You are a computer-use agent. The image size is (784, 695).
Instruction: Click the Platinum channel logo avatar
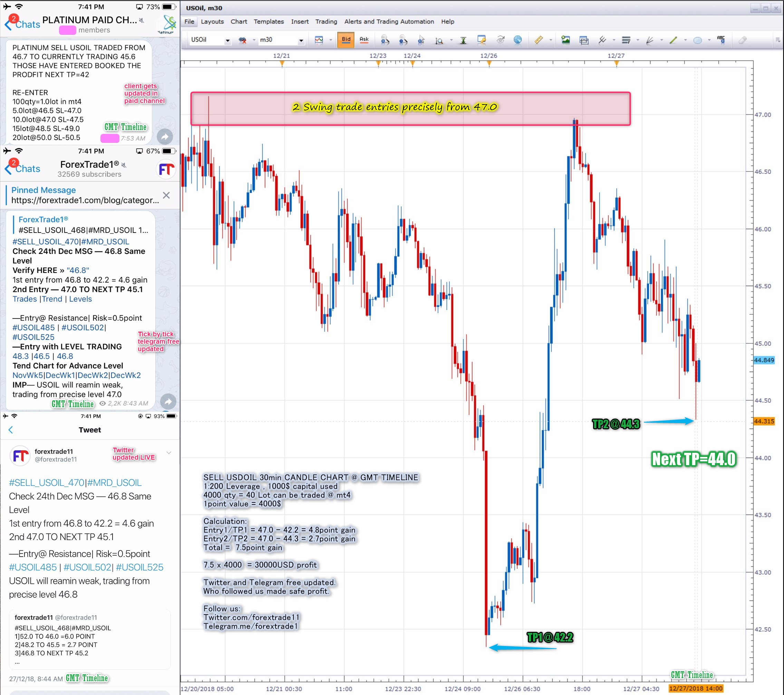[x=167, y=25]
